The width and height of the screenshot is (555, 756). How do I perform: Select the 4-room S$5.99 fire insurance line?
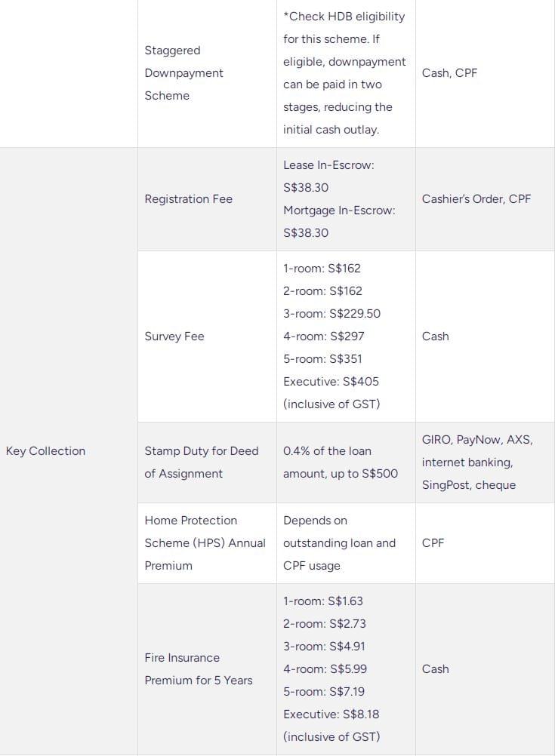click(x=325, y=668)
